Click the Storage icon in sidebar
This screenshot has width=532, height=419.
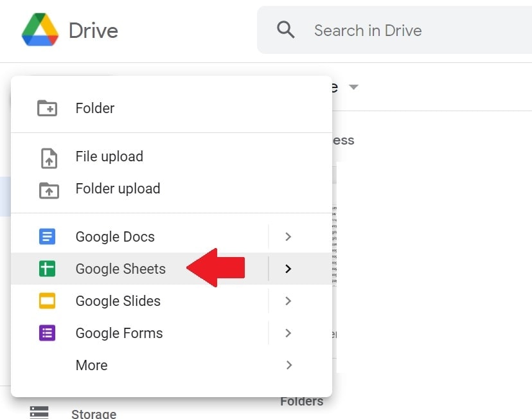(x=39, y=413)
